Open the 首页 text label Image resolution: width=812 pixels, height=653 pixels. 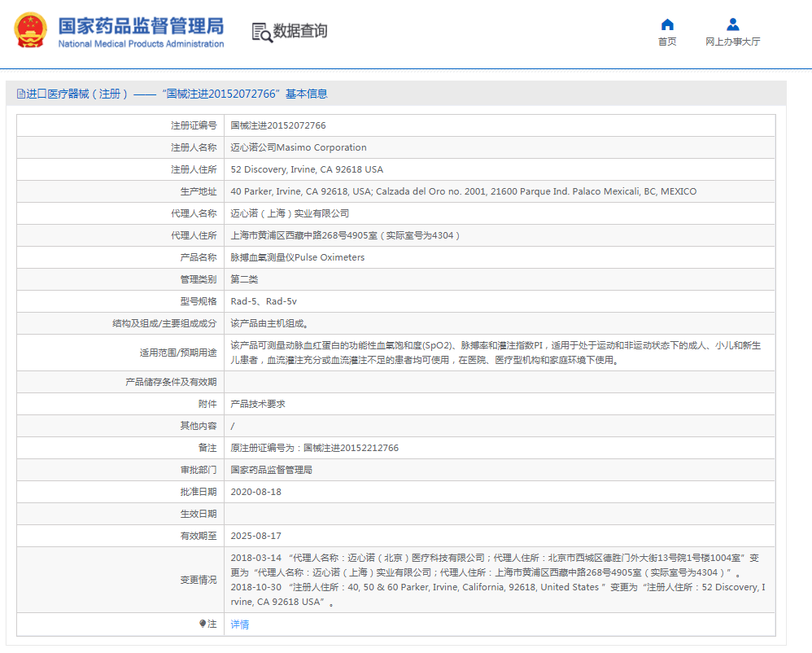pyautogui.click(x=667, y=42)
